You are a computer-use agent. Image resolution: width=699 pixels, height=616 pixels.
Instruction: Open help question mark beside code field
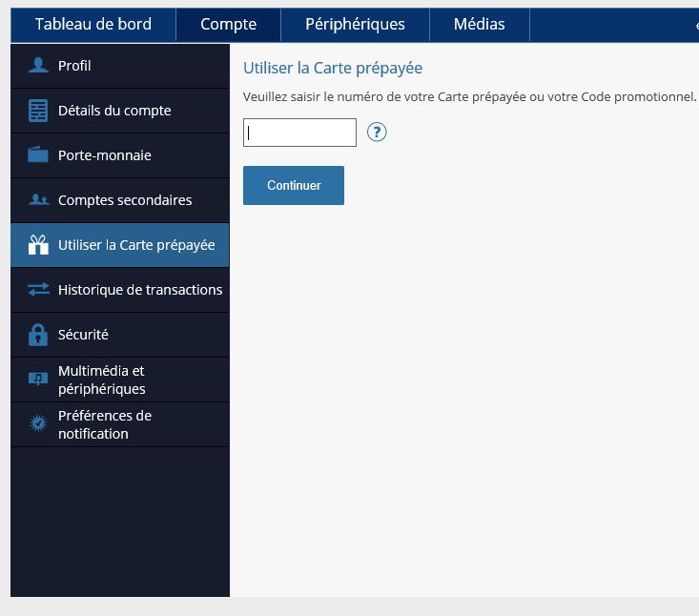point(377,133)
